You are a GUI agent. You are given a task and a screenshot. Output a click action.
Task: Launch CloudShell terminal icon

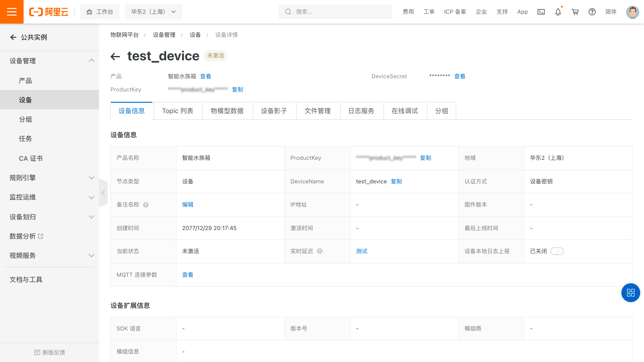(541, 12)
